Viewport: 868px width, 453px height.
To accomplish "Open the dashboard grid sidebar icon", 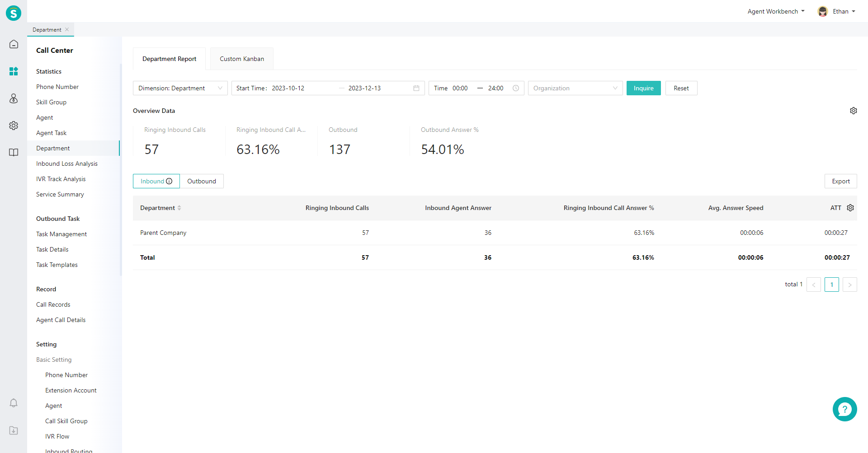I will [x=14, y=71].
